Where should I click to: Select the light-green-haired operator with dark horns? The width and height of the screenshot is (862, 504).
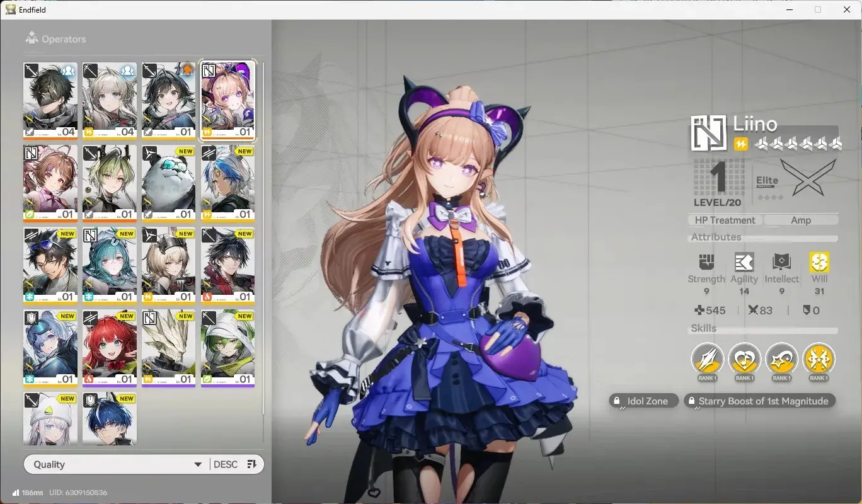110,183
